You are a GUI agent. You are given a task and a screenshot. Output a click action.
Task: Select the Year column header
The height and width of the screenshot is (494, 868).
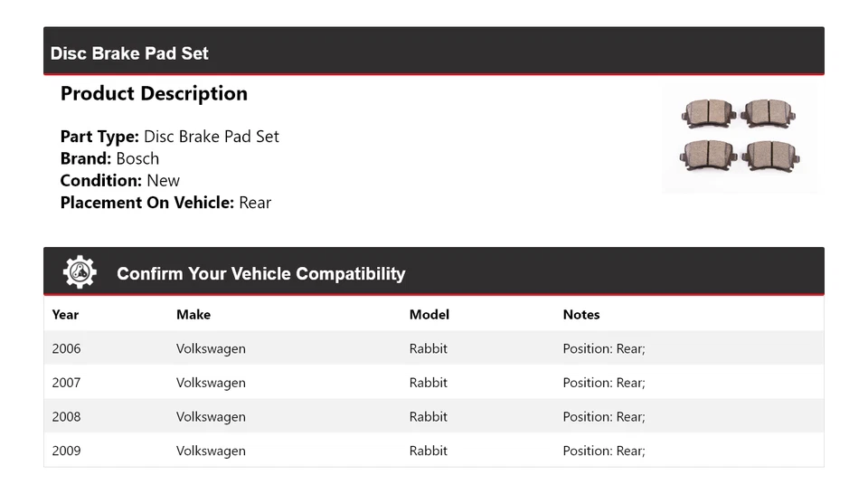[x=65, y=315]
